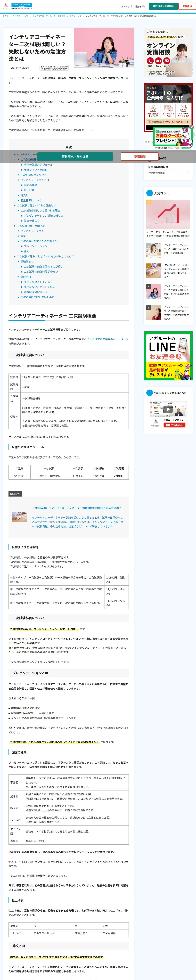Open the オンライン受講相談 banner
The width and height of the screenshot is (196, 980).
[x=168, y=52]
